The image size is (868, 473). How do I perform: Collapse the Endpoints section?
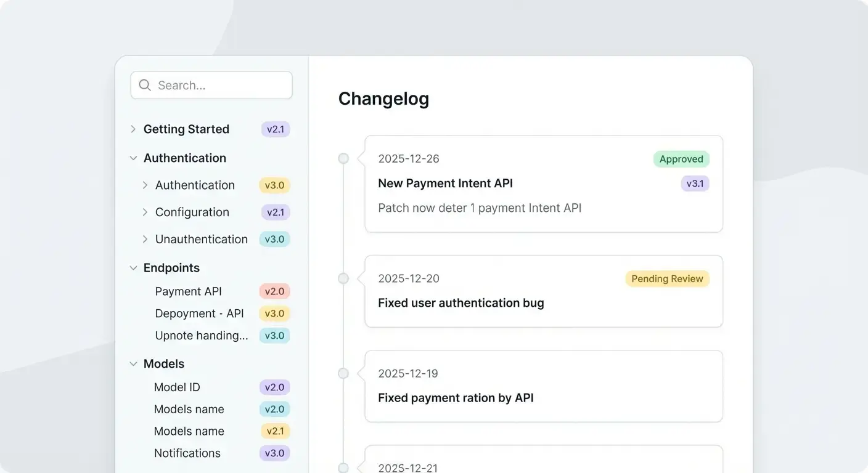coord(133,267)
